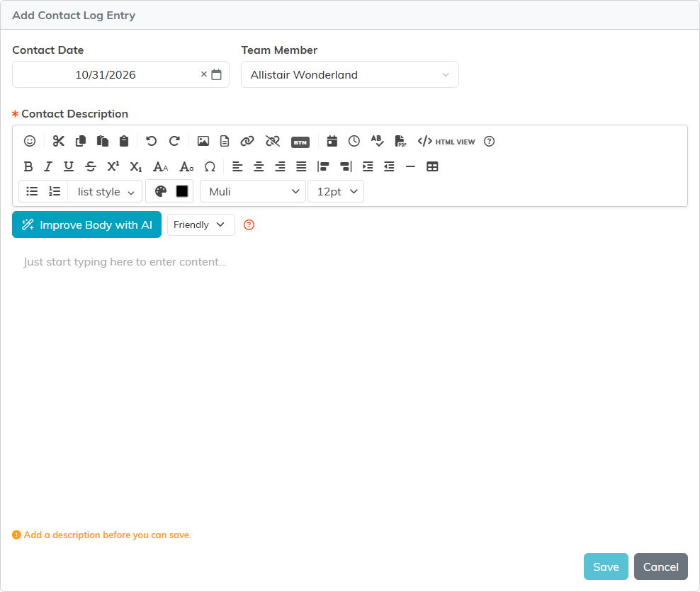Screen dimensions: 700x592
Task: Insert a document file icon
Action: (x=225, y=141)
